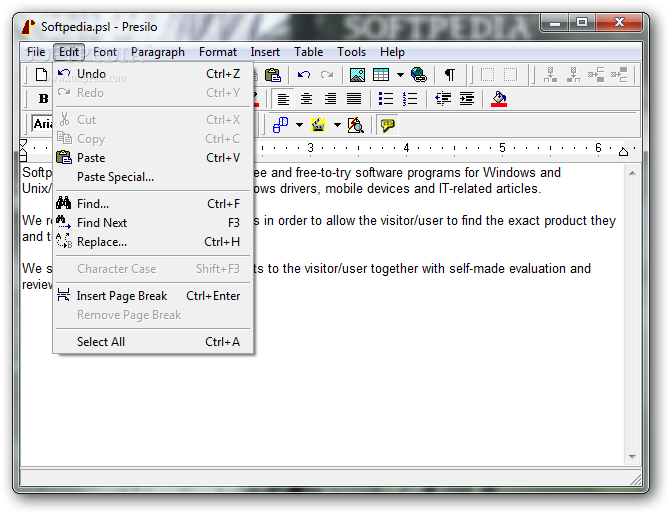The width and height of the screenshot is (670, 514).
Task: Select Insert Page Break entry
Action: [153, 296]
